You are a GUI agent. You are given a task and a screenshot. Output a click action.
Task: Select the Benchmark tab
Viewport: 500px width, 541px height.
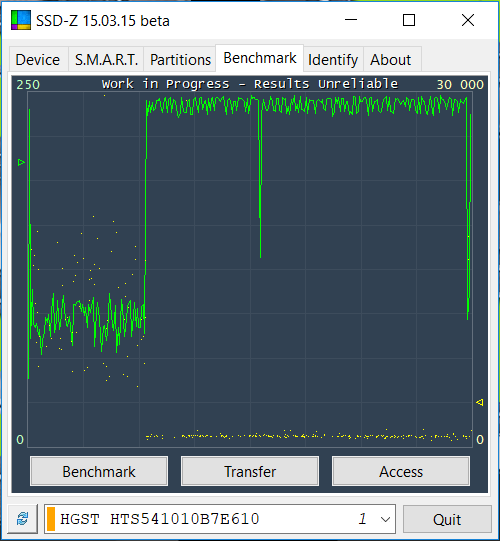259,58
